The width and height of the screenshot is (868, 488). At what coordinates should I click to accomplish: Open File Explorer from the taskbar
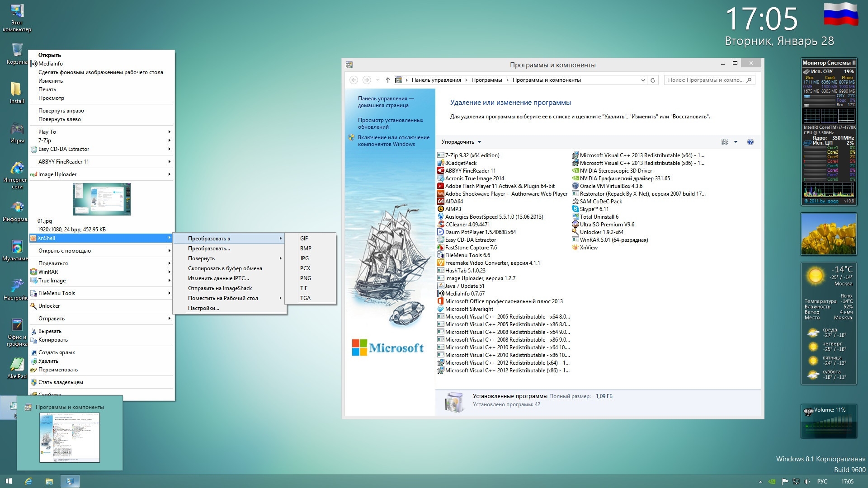[49, 481]
